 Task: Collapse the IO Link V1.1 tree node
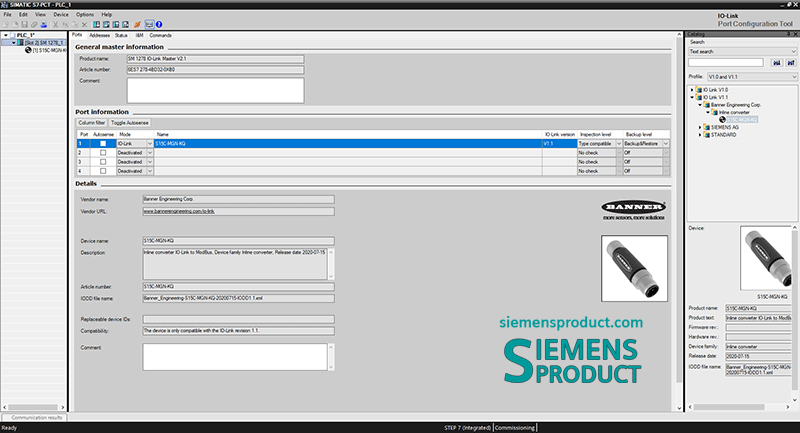pos(692,97)
